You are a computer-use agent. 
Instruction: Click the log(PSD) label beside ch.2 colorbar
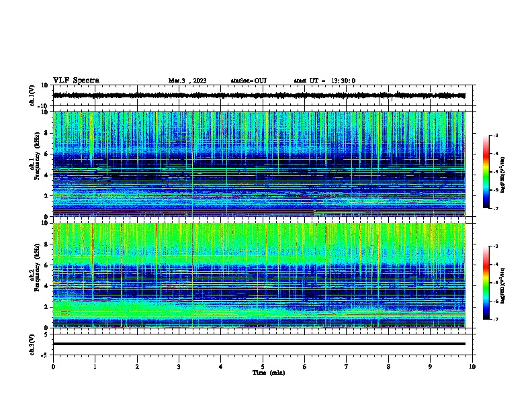(503, 285)
